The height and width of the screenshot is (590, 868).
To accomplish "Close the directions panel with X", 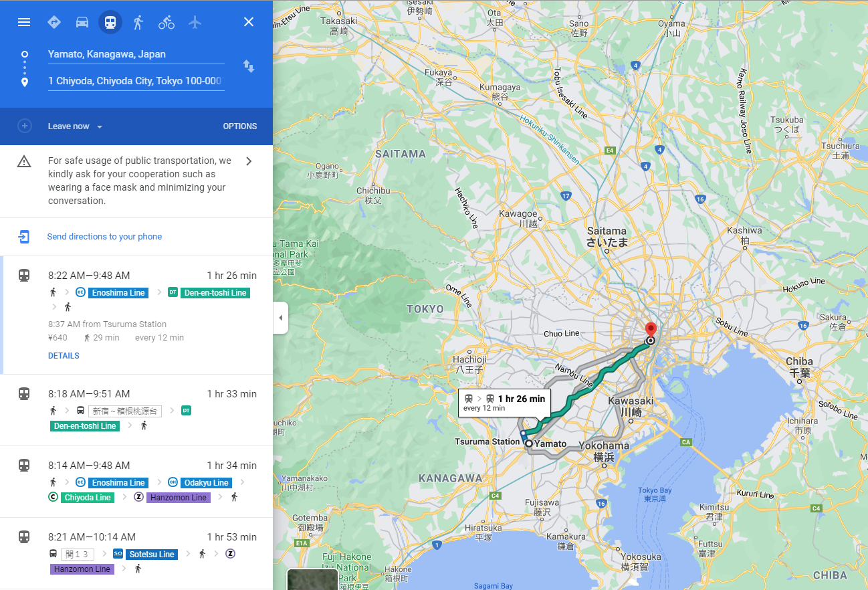I will click(x=249, y=22).
